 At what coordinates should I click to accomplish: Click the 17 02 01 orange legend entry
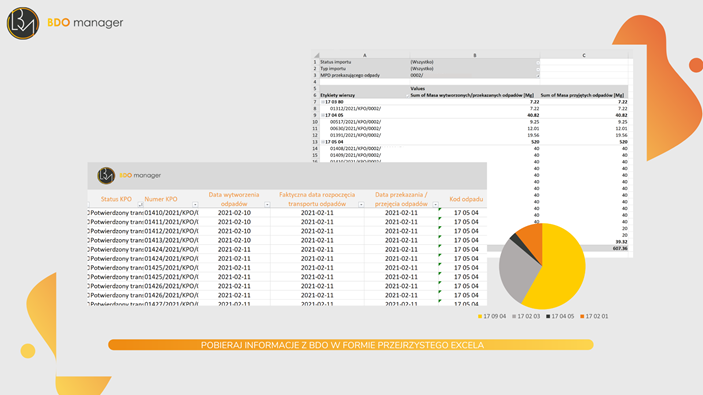click(x=594, y=316)
